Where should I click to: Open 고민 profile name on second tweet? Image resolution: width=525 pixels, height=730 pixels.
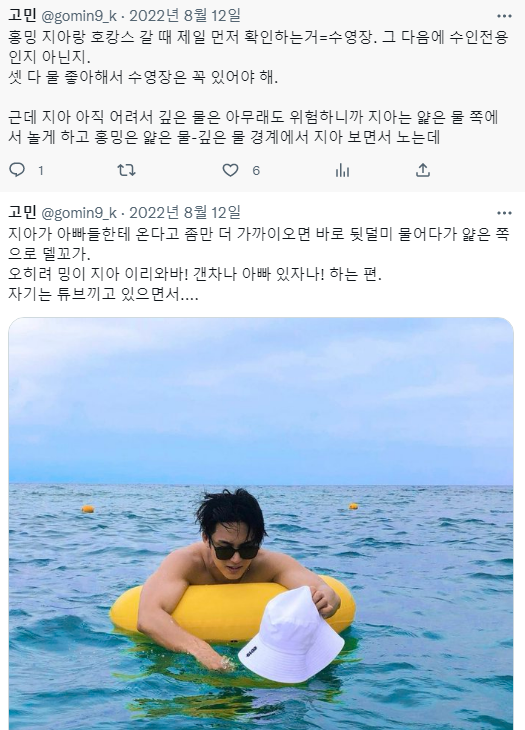pyautogui.click(x=22, y=213)
